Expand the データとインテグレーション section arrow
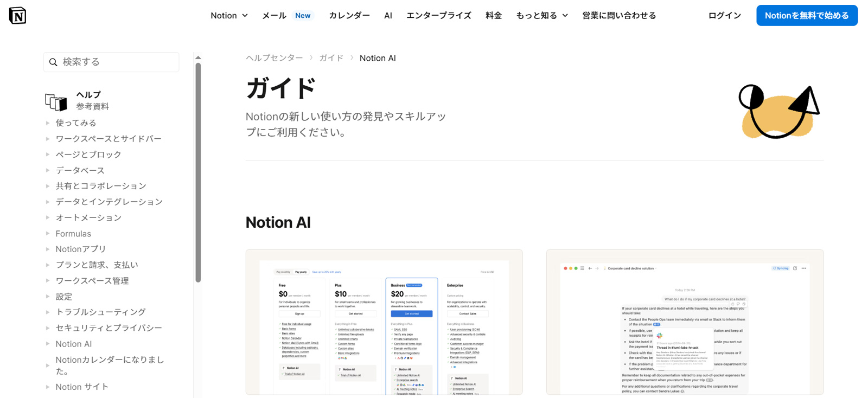 [x=48, y=202]
